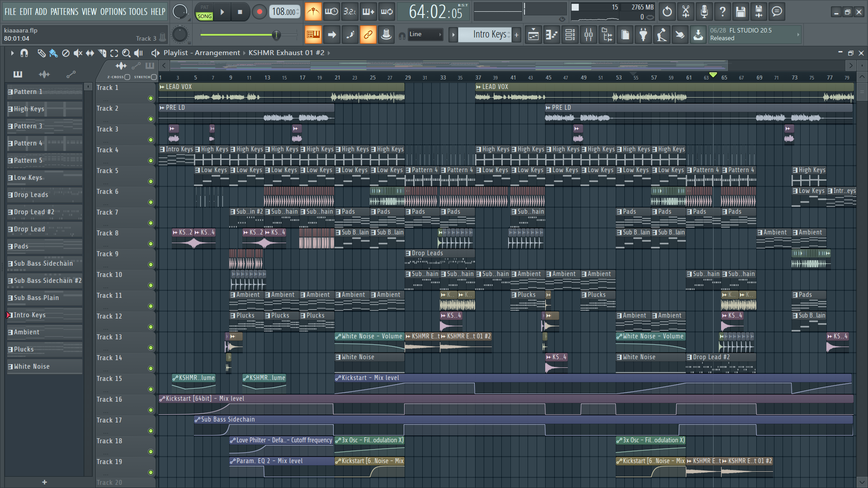Add new pattern with plus button

[516, 35]
